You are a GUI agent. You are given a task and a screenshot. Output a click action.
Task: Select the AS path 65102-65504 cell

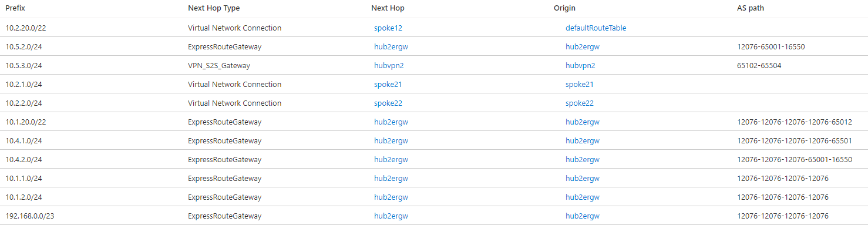759,65
